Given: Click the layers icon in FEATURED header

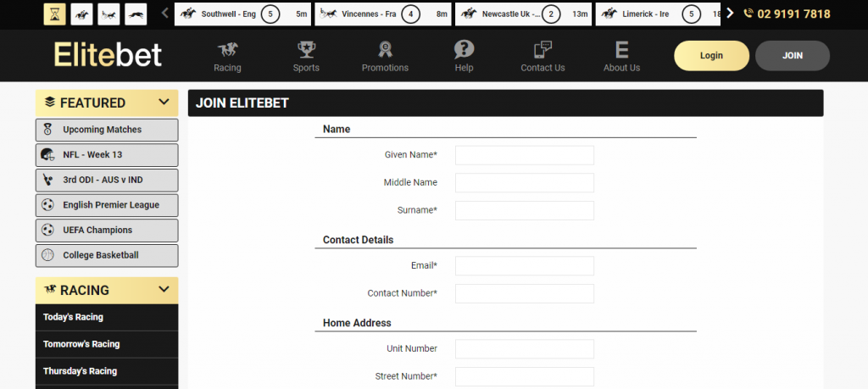Looking at the screenshot, I should [50, 102].
